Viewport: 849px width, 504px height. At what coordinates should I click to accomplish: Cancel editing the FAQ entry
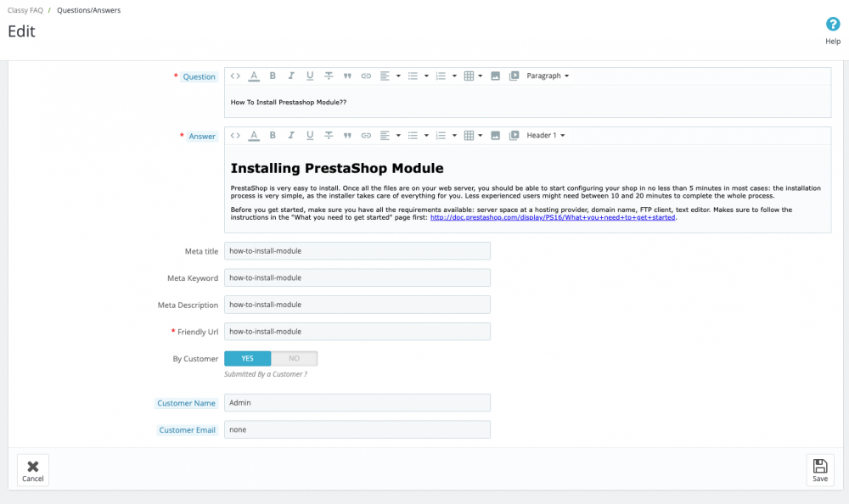(x=32, y=470)
